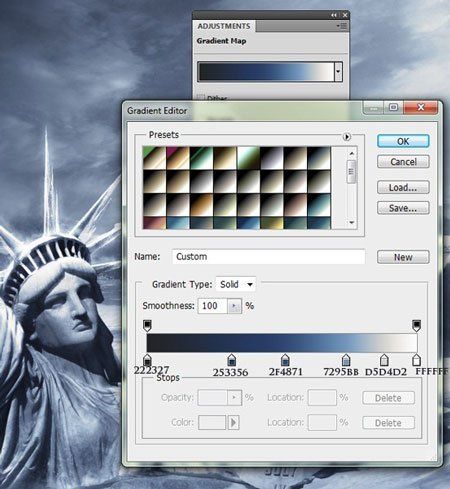
Task: Select the 2F4871 color stop
Action: [x=285, y=360]
